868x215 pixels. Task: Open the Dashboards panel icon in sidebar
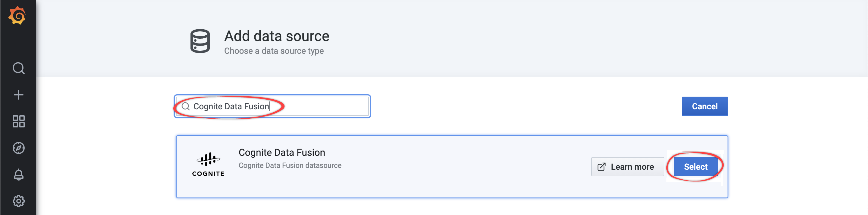tap(18, 121)
